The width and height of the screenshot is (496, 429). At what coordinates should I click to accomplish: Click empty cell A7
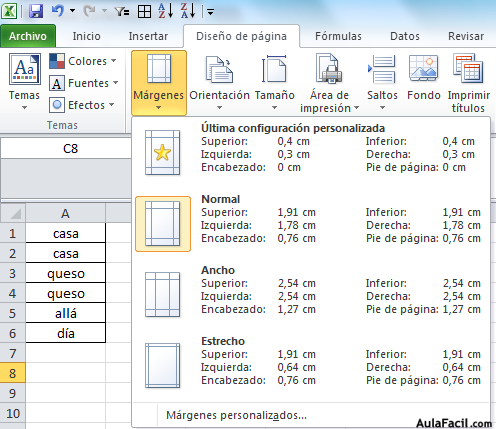click(66, 353)
